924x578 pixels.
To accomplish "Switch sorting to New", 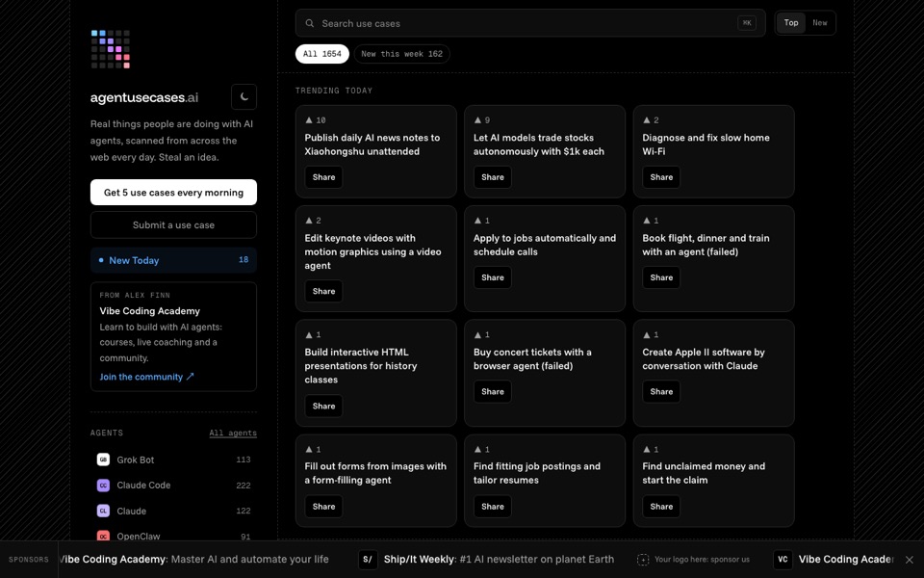I will 820,23.
